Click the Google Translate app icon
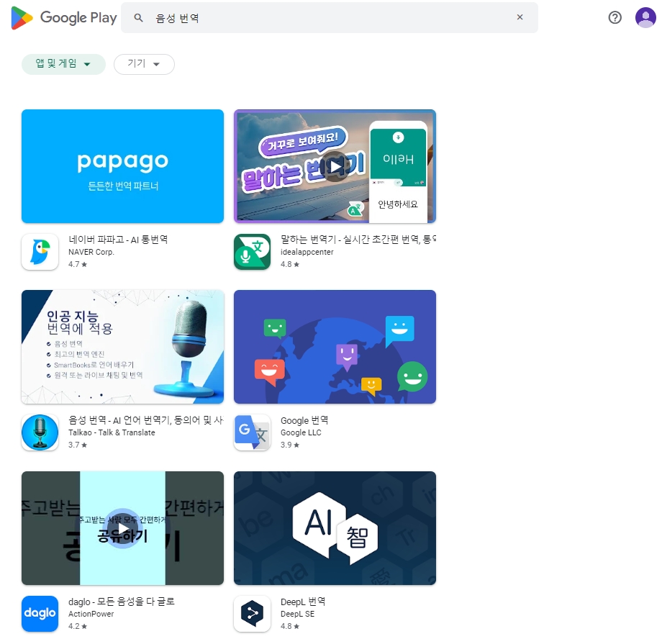The width and height of the screenshot is (662, 644). click(x=252, y=432)
